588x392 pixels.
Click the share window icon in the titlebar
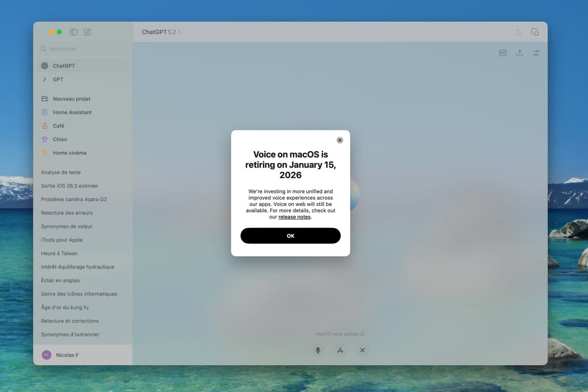pos(535,32)
